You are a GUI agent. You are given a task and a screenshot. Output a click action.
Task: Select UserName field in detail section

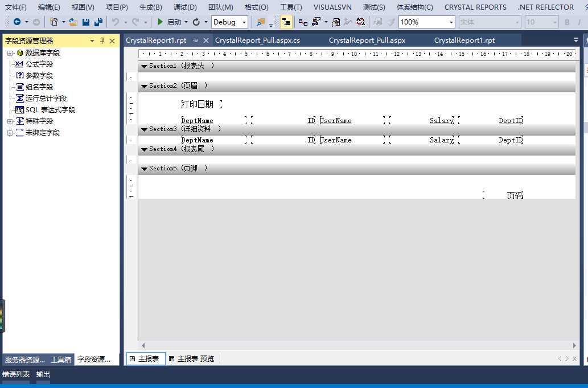[352, 140]
